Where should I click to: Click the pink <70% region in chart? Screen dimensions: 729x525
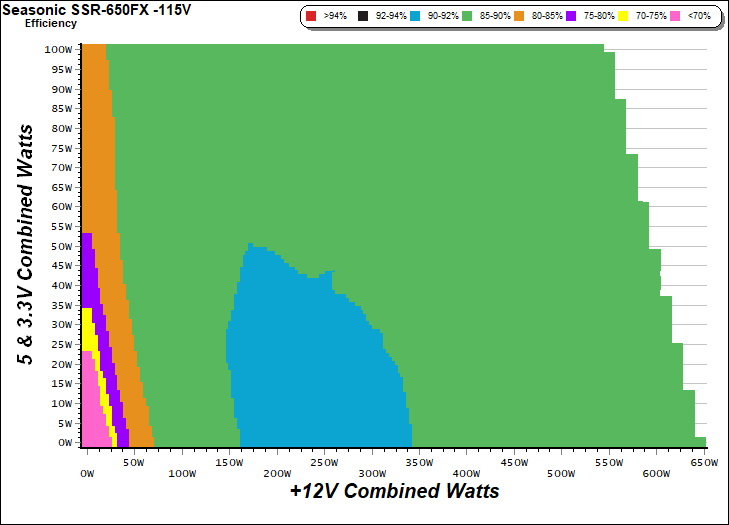pyautogui.click(x=91, y=410)
